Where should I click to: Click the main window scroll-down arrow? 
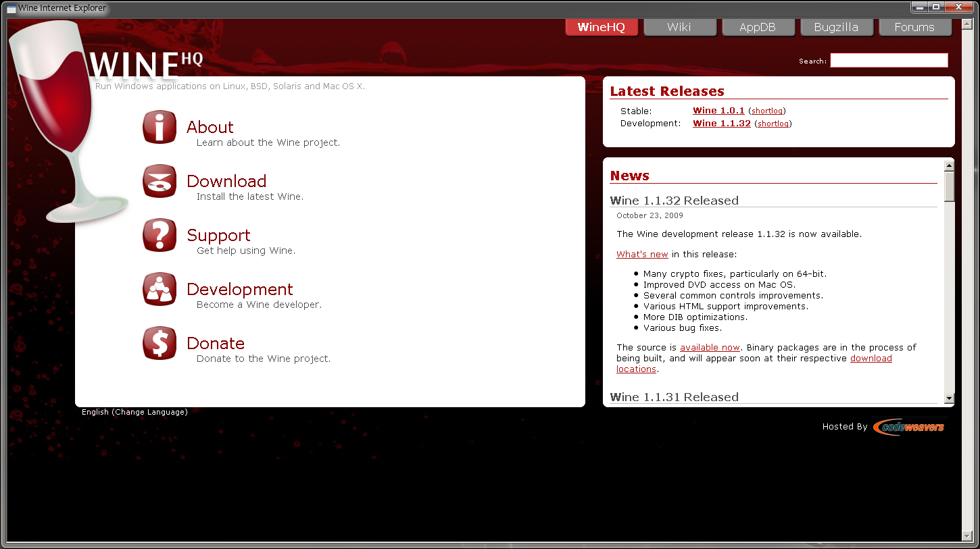click(x=966, y=536)
